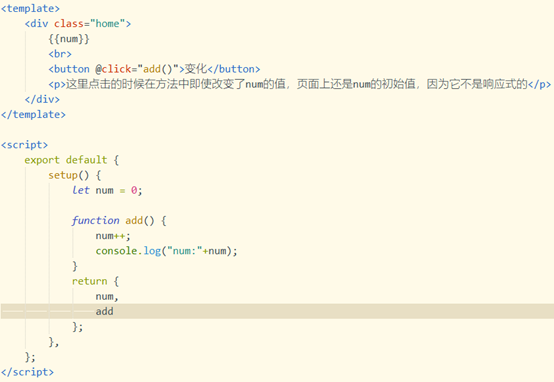Click the closing </script> tag
The image size is (554, 382).
tap(27, 372)
